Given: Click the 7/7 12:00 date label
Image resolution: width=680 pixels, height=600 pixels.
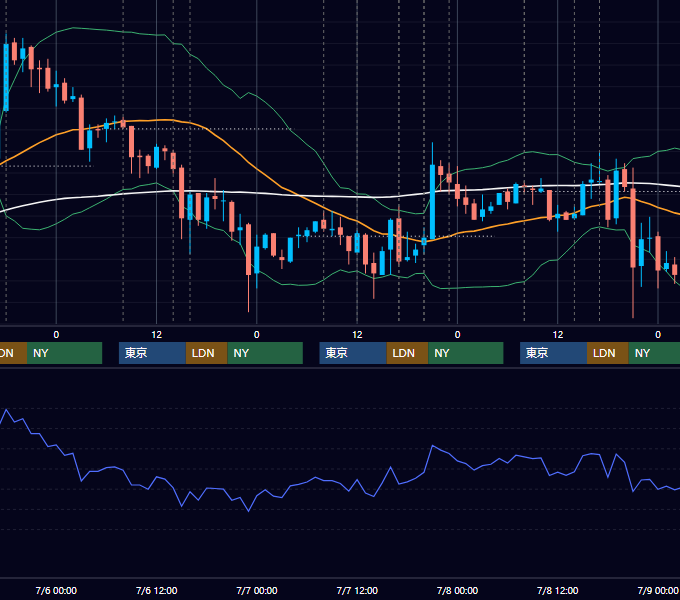Looking at the screenshot, I should (357, 590).
